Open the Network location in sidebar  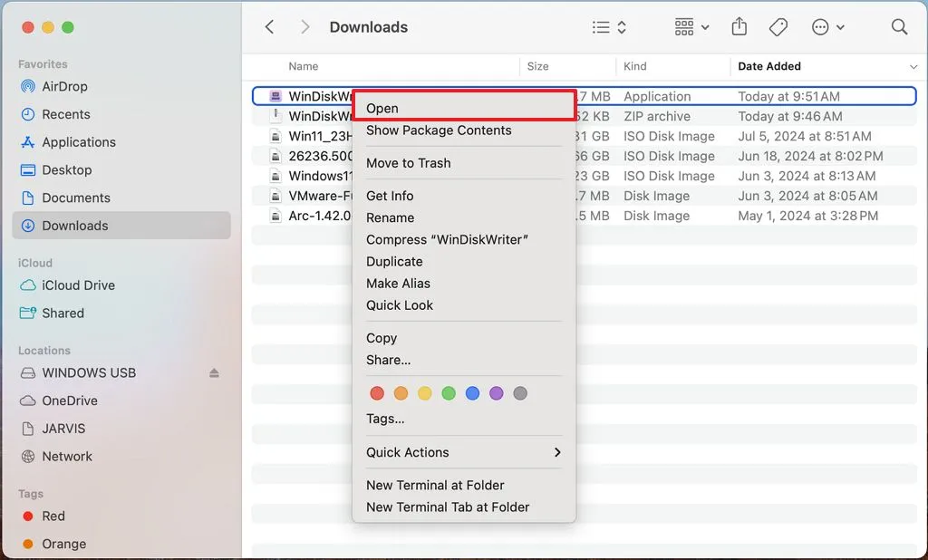click(68, 456)
